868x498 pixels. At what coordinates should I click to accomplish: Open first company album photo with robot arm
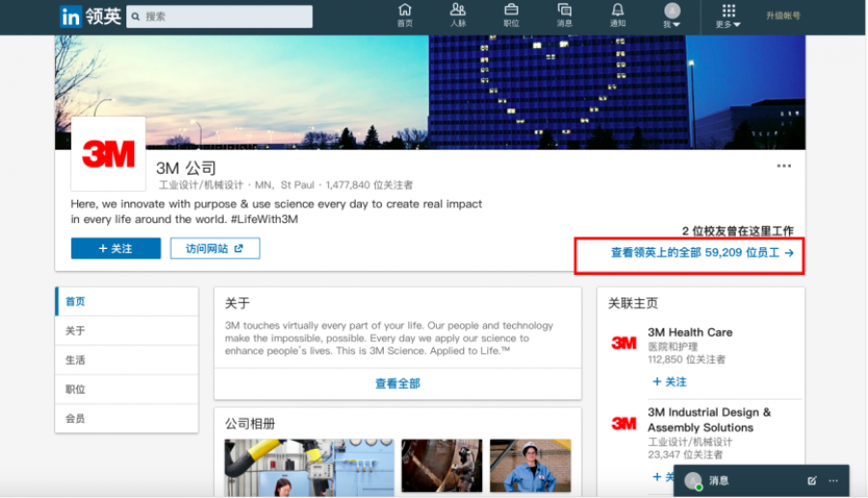coord(310,467)
